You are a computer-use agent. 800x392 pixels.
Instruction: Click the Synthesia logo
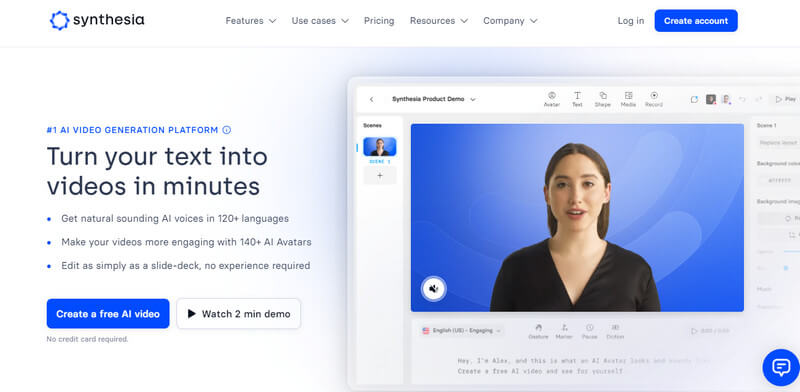click(97, 20)
